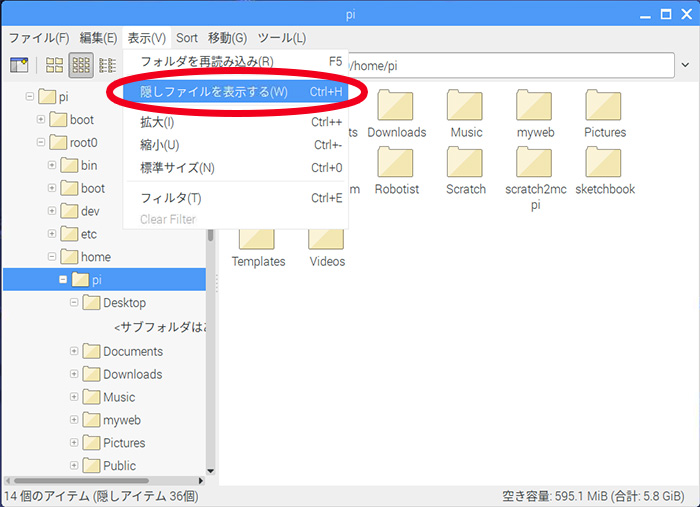This screenshot has width=700, height=507.
Task: Collapse the root0 tree node
Action: 41,143
